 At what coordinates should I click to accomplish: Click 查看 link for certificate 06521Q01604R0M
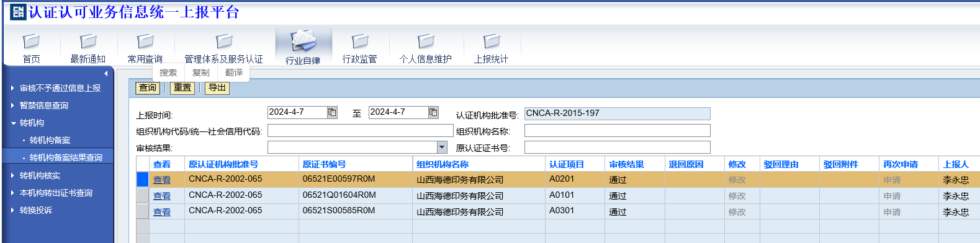tap(162, 196)
